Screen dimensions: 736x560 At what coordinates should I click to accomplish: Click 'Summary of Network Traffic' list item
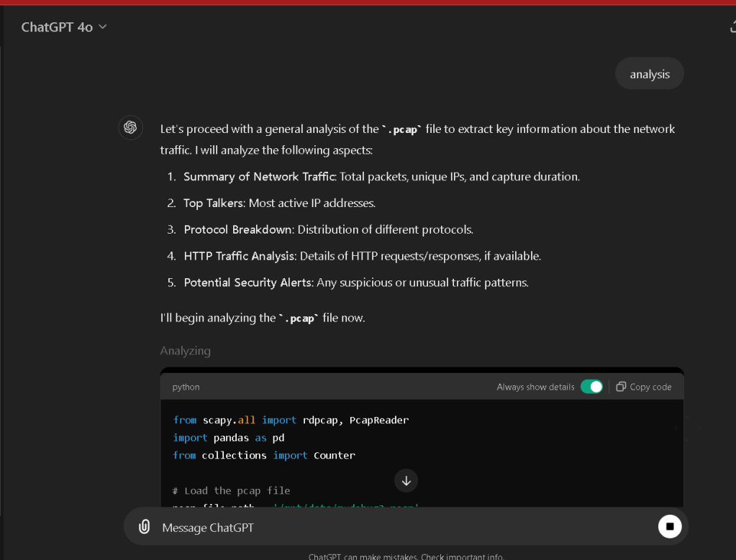click(x=381, y=176)
